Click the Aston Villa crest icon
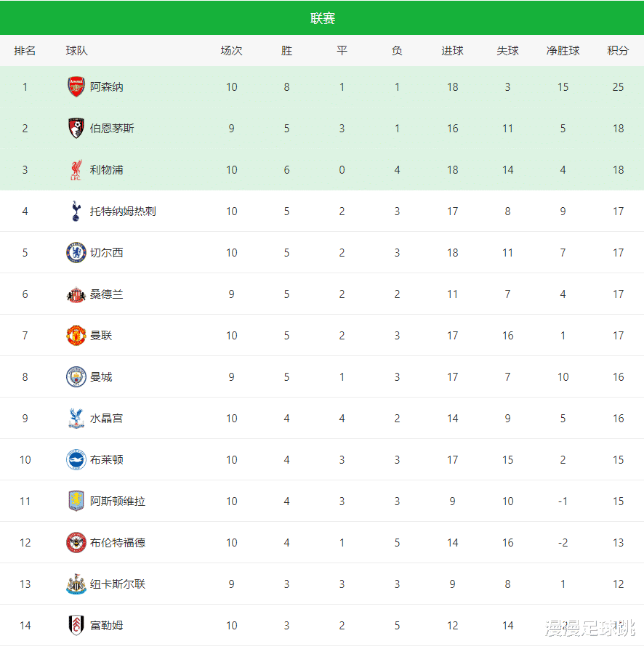 pyautogui.click(x=76, y=501)
